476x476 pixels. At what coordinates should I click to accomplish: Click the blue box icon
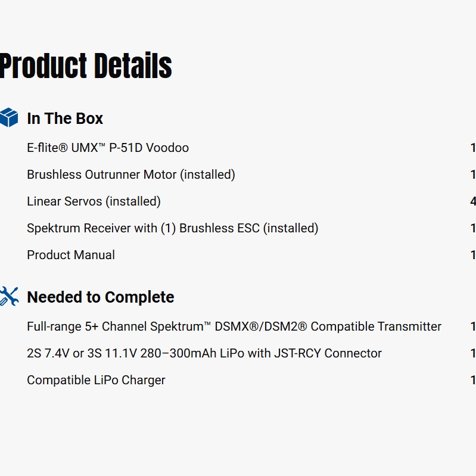(x=9, y=118)
